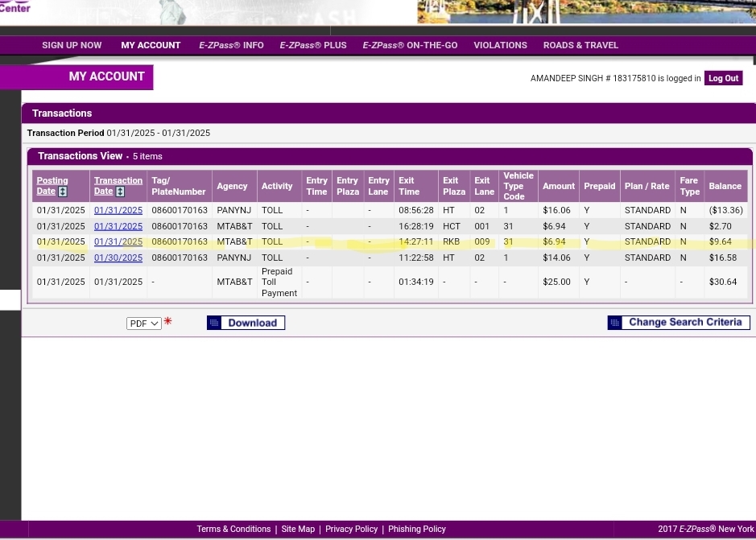The image size is (756, 540).
Task: Click the balance ($13.36) cell
Action: pyautogui.click(x=725, y=210)
